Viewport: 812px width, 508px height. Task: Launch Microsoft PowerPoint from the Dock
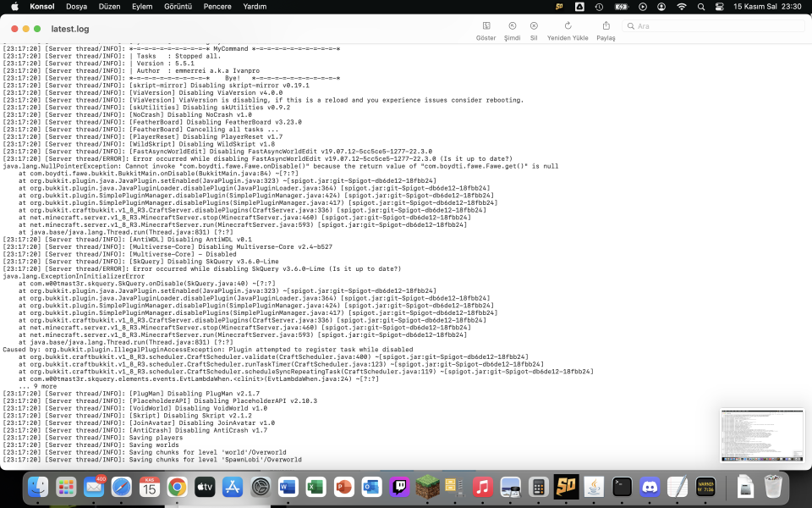(x=344, y=488)
